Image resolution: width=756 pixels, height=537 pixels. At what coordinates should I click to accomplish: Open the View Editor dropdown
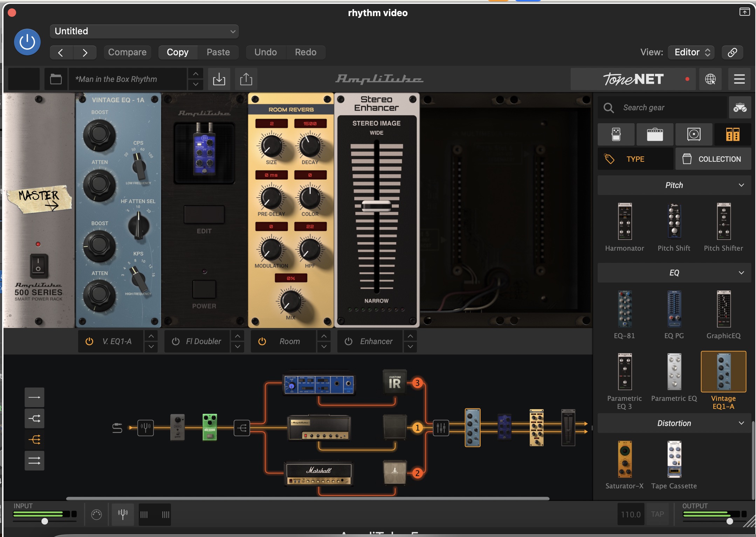click(691, 52)
